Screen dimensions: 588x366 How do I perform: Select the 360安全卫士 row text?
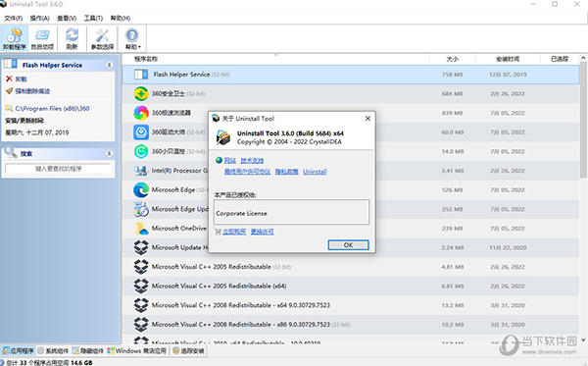coord(169,94)
